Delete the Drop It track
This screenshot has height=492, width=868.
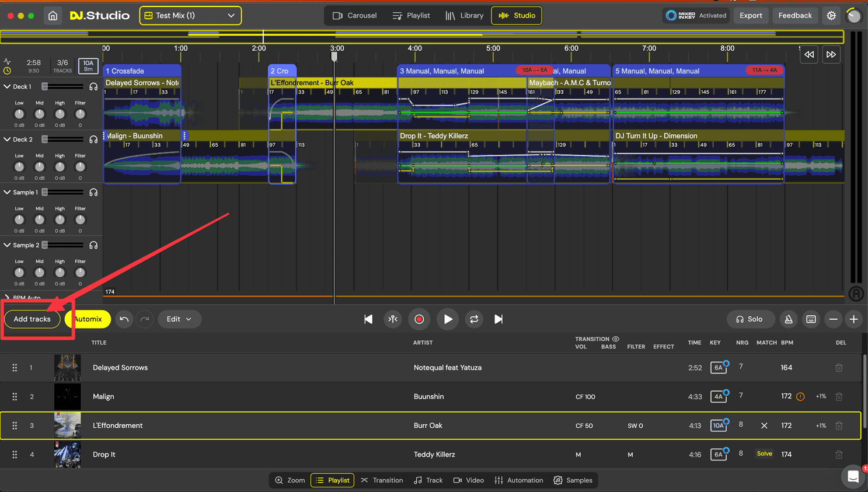click(839, 454)
